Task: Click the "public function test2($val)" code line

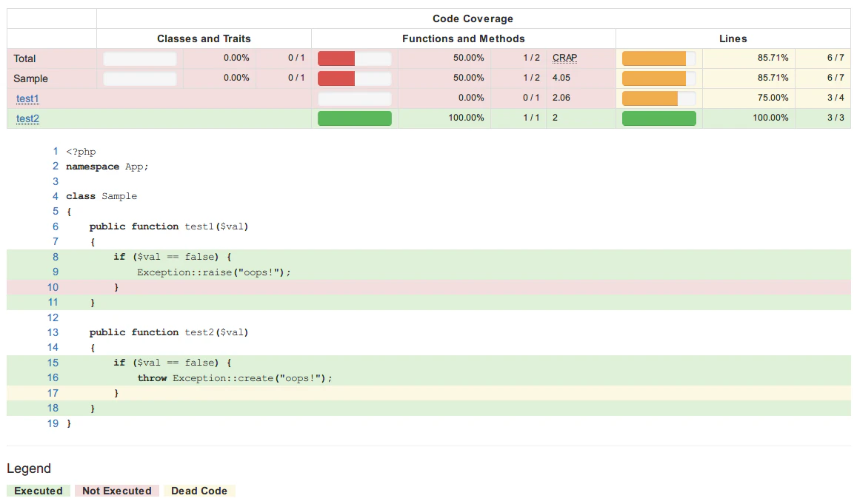Action: coord(169,332)
